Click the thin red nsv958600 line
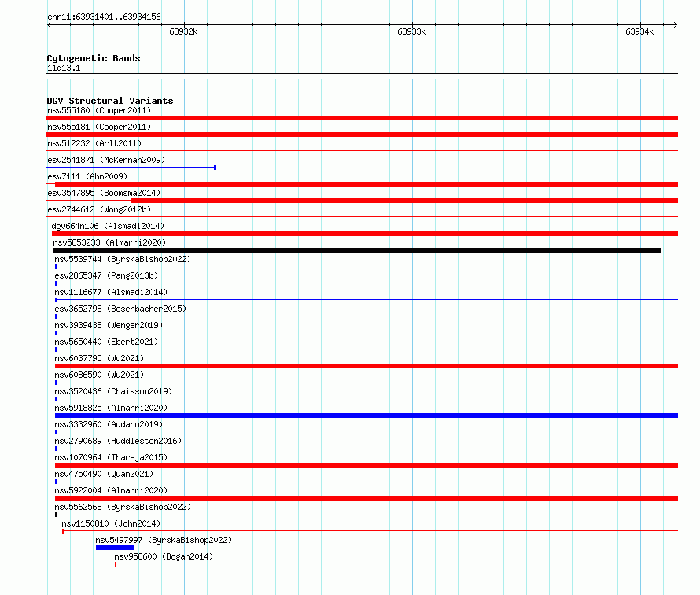700x595 pixels. tap(396, 564)
